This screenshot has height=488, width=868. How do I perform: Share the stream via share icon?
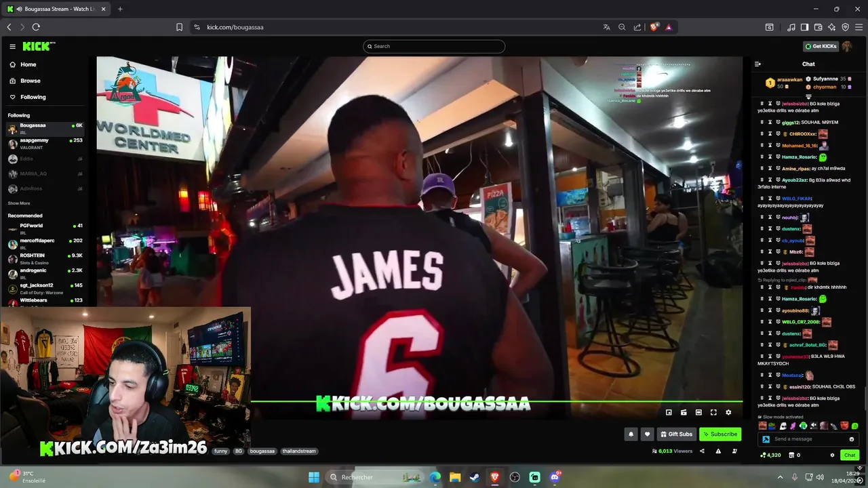click(x=702, y=451)
